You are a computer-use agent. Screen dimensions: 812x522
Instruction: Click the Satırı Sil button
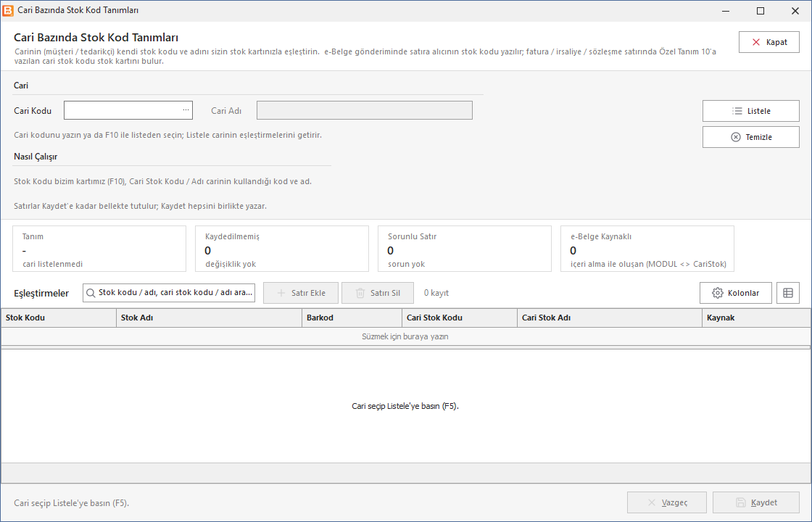[378, 293]
